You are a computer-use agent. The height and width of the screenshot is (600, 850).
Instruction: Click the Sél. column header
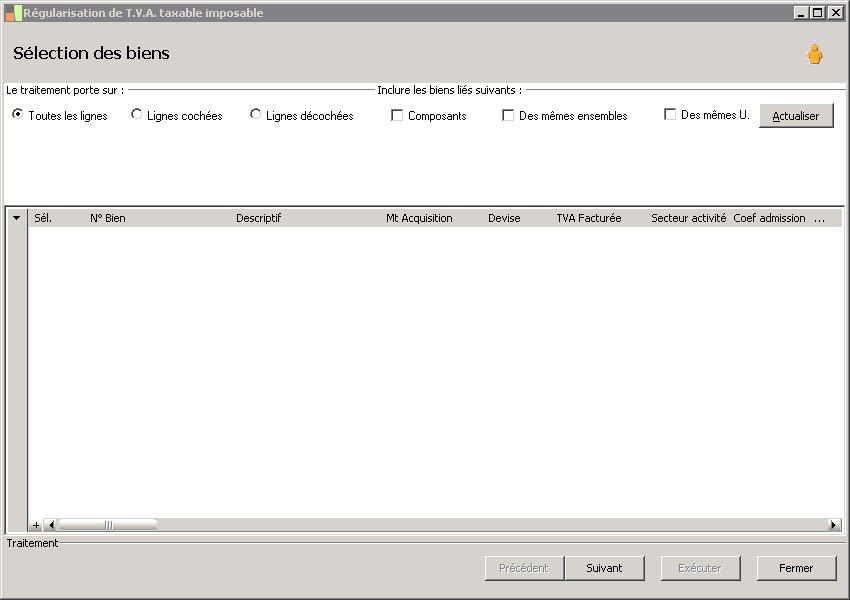coord(43,218)
